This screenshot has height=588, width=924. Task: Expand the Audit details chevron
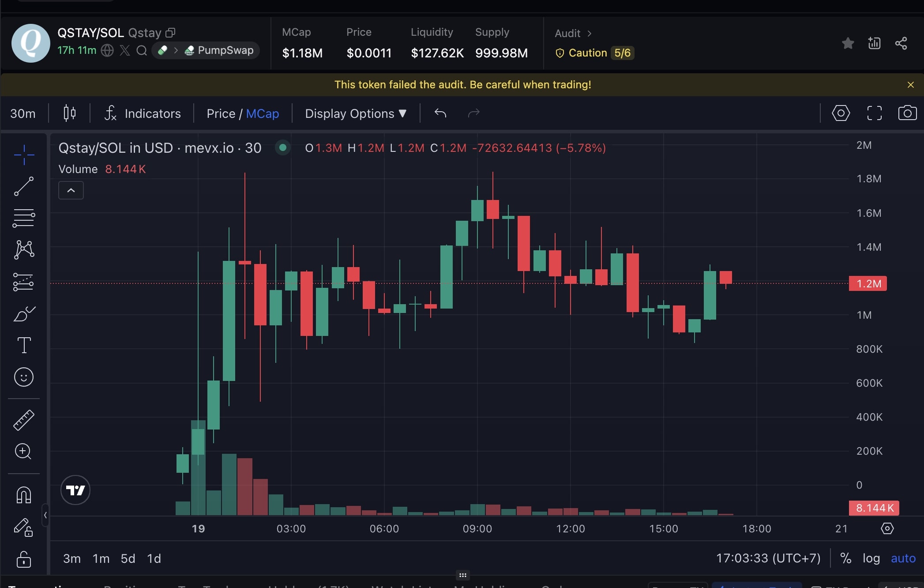[589, 34]
